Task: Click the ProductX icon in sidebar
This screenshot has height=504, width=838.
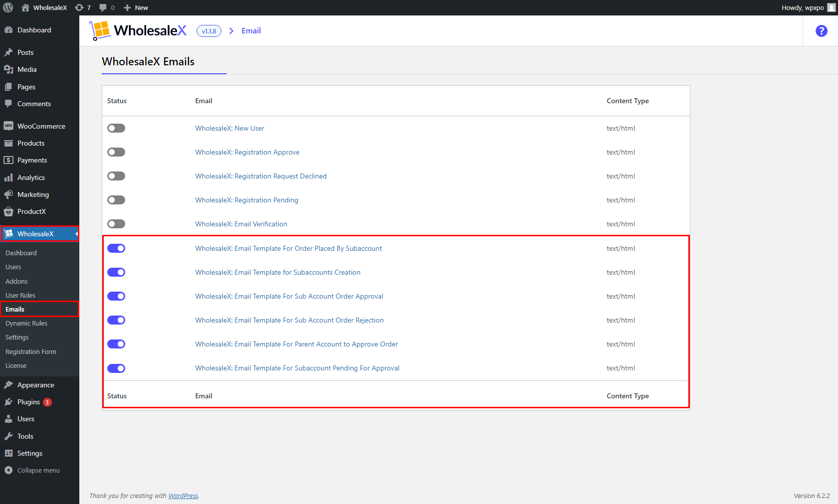Action: click(x=8, y=211)
